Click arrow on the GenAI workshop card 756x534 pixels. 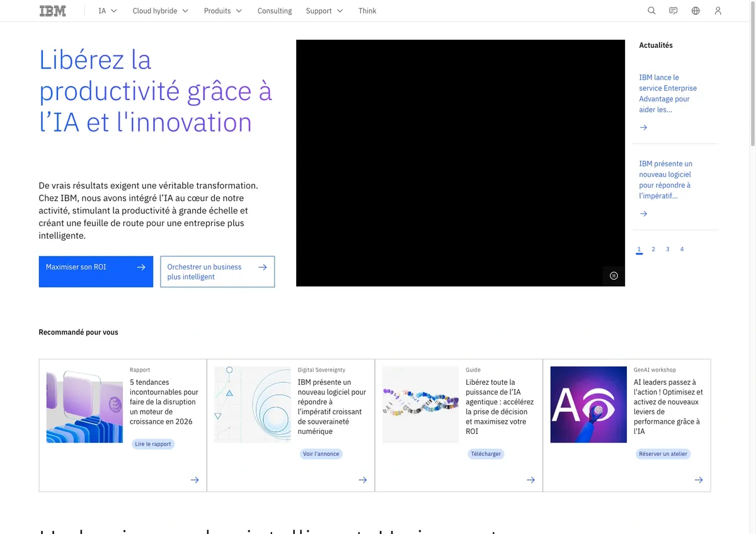tap(699, 480)
